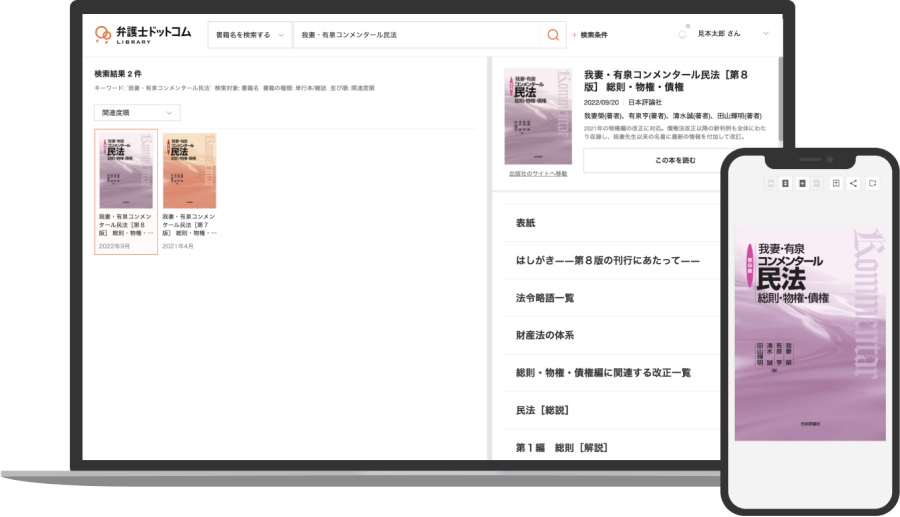This screenshot has width=900, height=517.
Task: Select 第7版 book thumbnail in results
Action: coord(189,171)
